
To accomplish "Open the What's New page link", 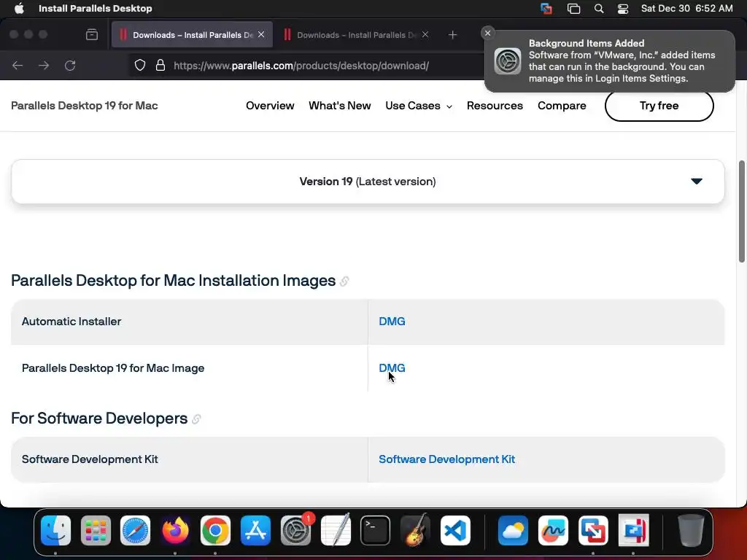I will 340,106.
